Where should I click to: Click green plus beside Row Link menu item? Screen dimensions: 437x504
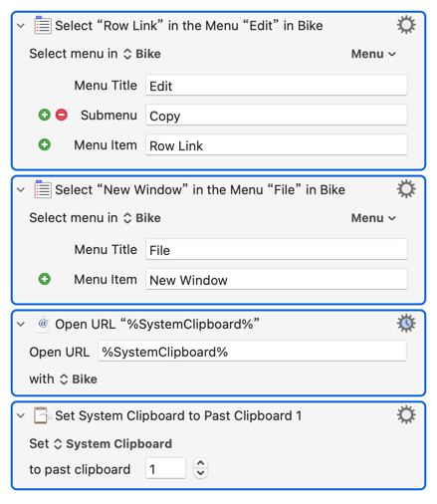(45, 144)
